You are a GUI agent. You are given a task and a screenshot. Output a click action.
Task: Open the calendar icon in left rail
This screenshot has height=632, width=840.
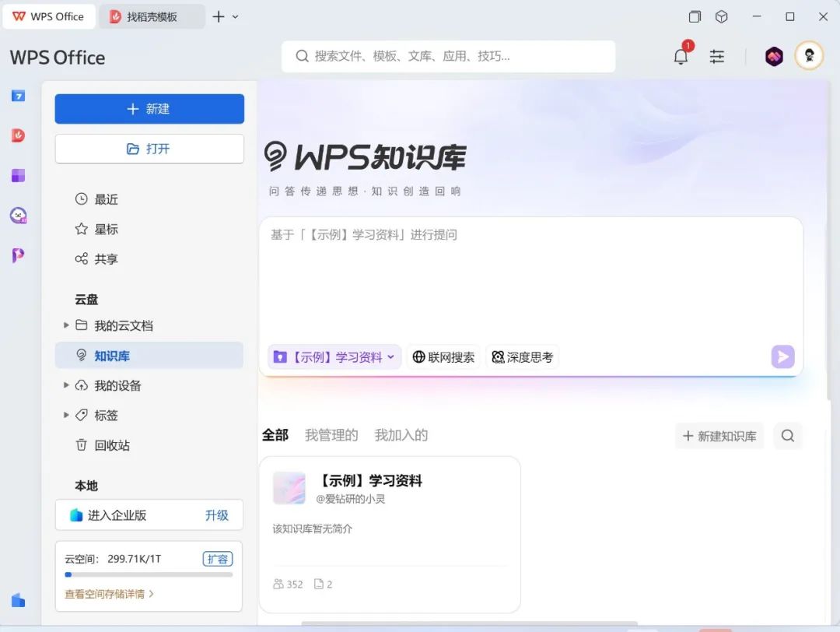[x=18, y=96]
